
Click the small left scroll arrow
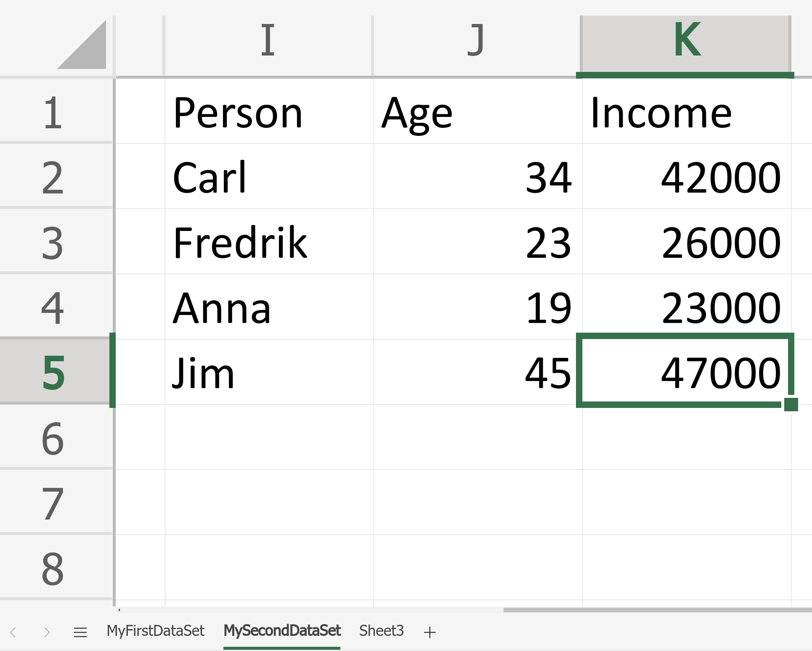coord(119,610)
